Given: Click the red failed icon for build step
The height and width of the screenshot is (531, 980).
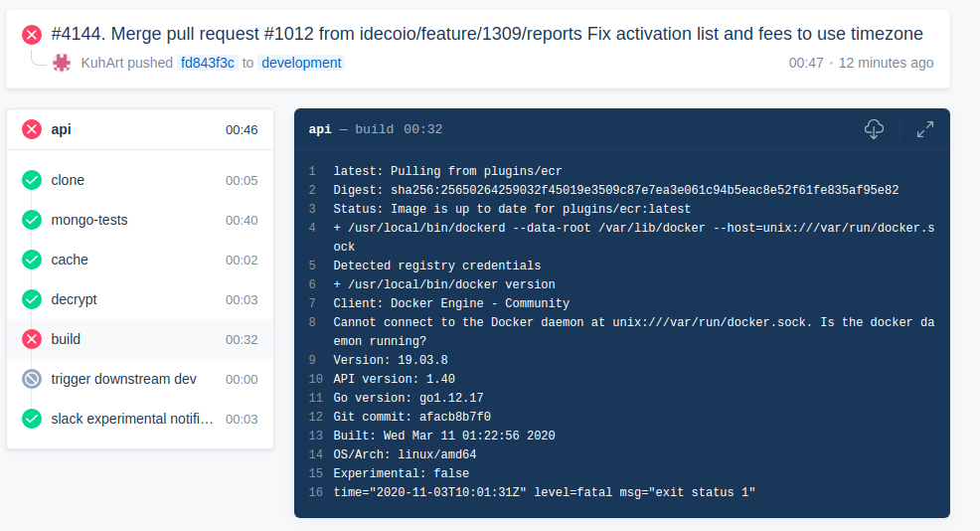Looking at the screenshot, I should [32, 339].
